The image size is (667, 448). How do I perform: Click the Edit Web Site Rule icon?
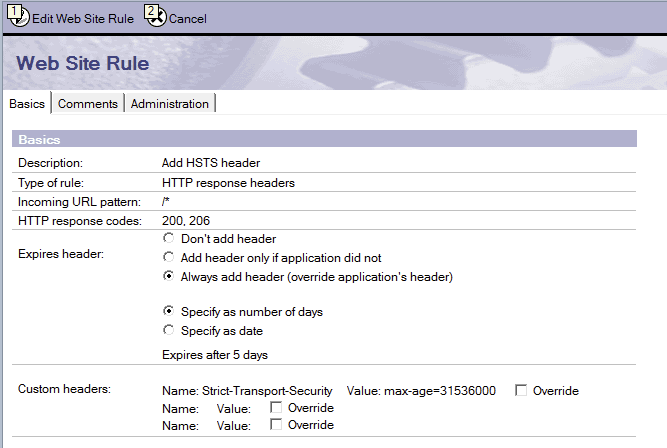click(x=18, y=15)
